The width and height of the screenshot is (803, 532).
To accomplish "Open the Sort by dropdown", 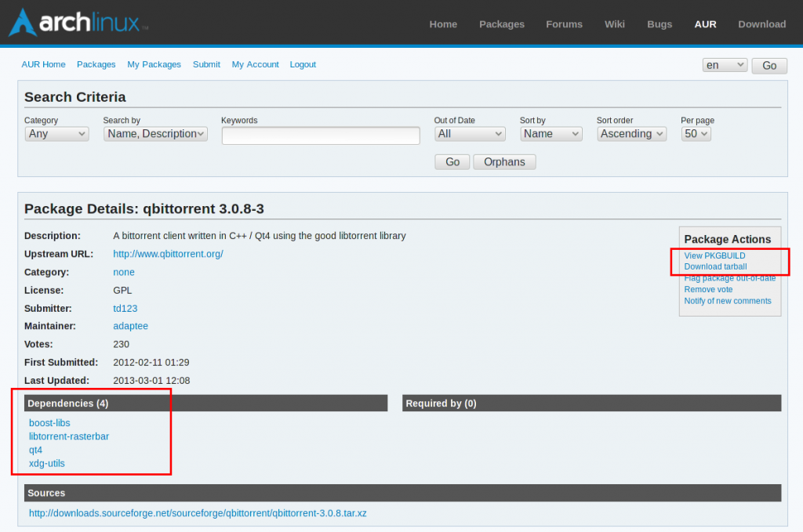I will 550,133.
